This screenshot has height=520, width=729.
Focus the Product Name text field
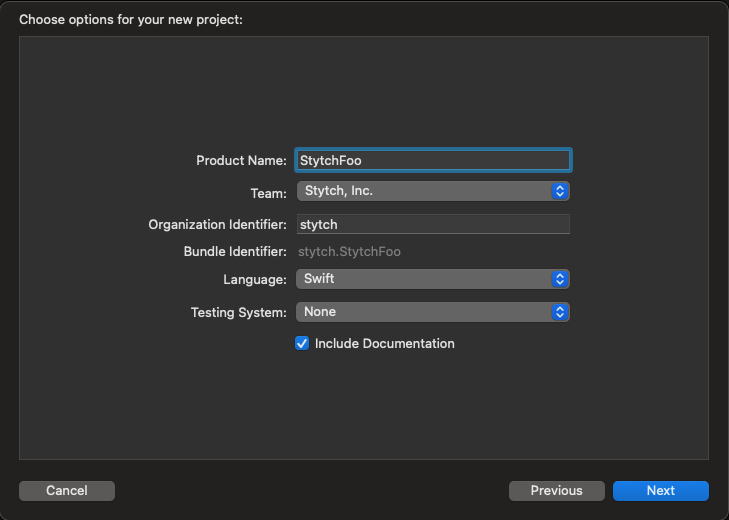(x=432, y=160)
